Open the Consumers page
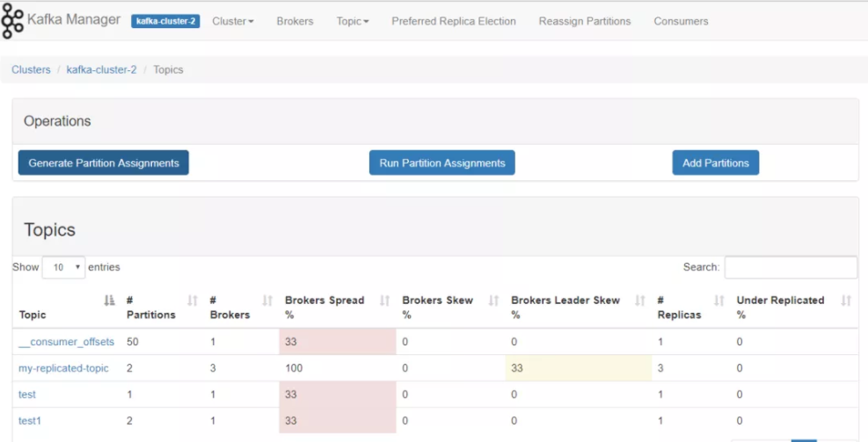868x442 pixels. coord(681,21)
